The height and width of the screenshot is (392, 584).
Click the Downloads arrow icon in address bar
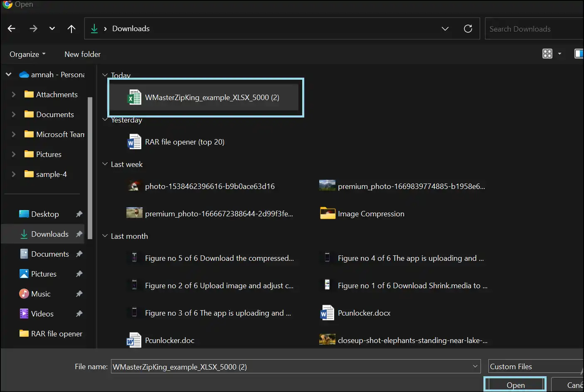click(94, 29)
